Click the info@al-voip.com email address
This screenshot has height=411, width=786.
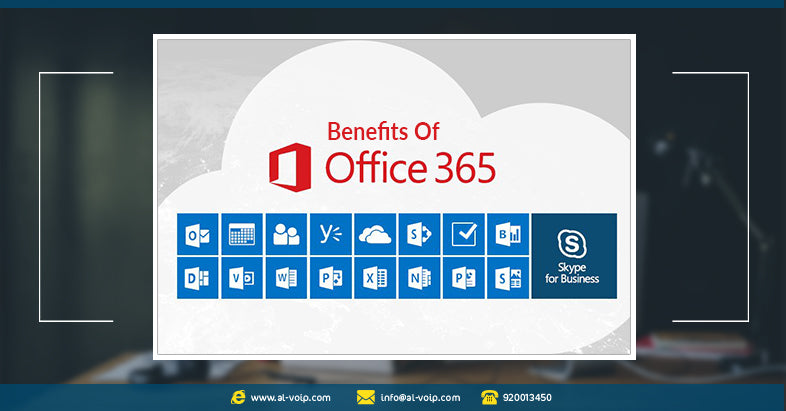click(421, 397)
